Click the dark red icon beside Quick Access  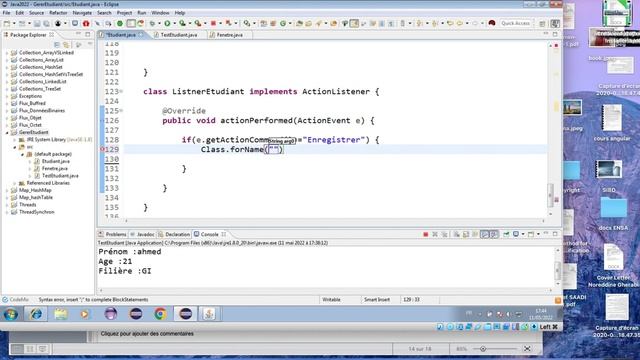pos(492,23)
